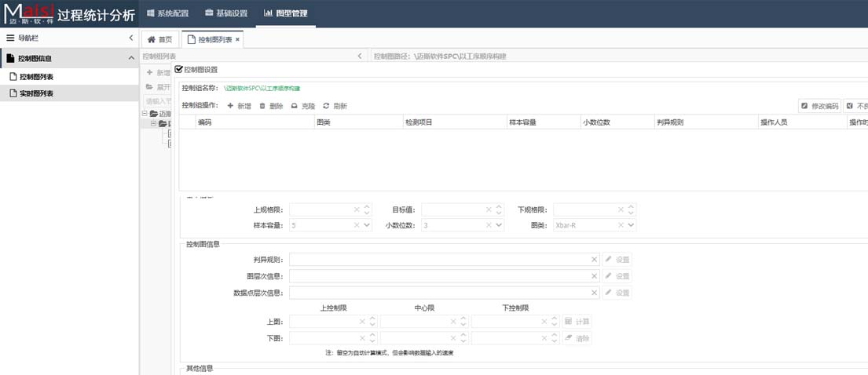Open the 小数位数 dropdown
Image resolution: width=868 pixels, height=375 pixels.
coord(498,225)
